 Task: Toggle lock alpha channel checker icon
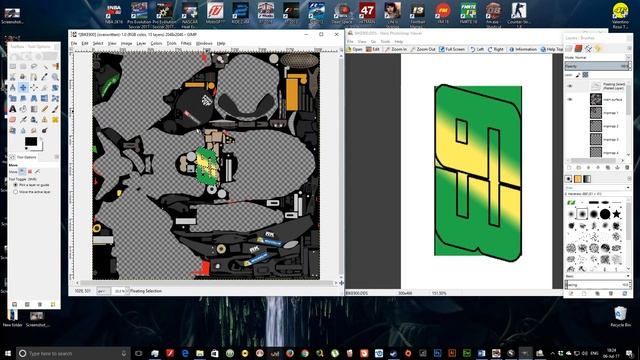tap(585, 75)
